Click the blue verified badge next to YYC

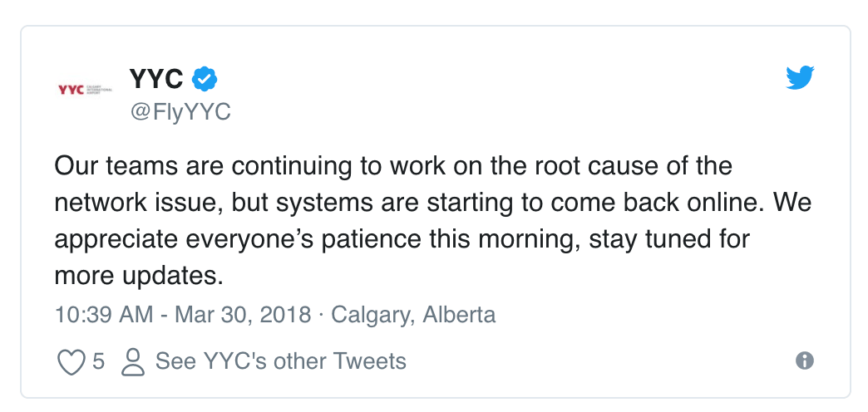tap(205, 80)
